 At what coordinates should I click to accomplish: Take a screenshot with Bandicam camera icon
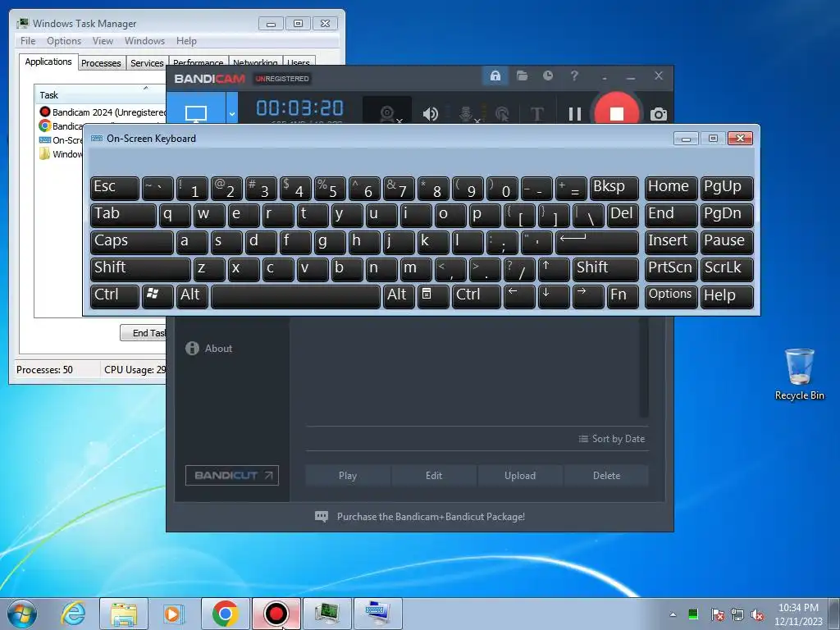point(659,113)
